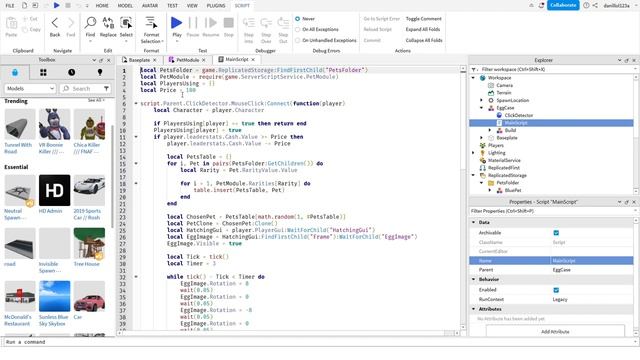Collapse the Behavior properties section
Screen dimensions: 640x360
473,279
